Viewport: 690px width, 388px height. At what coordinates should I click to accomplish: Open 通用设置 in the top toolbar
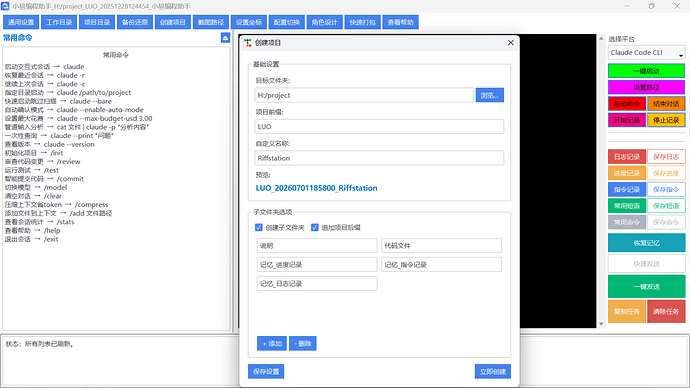(21, 22)
